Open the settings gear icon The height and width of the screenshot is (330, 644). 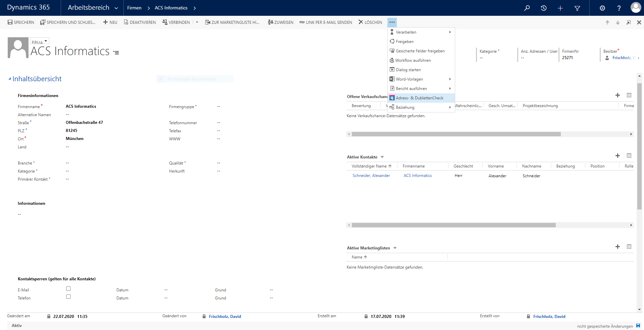(x=602, y=8)
